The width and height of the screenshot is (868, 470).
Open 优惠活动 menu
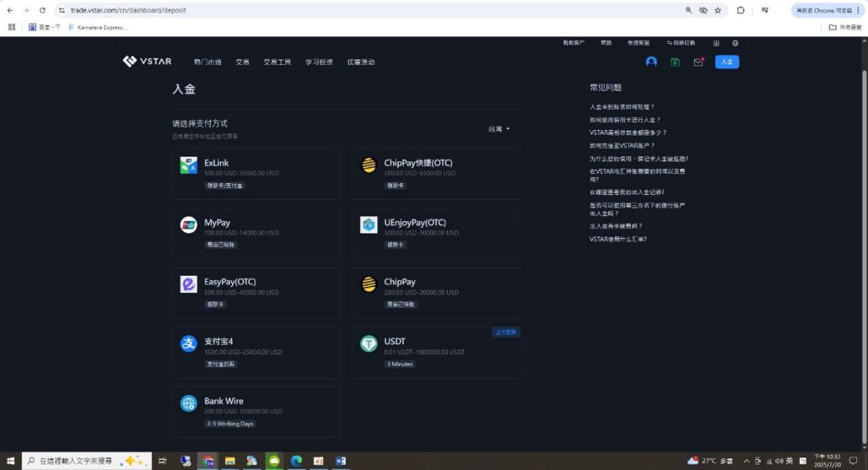[361, 62]
